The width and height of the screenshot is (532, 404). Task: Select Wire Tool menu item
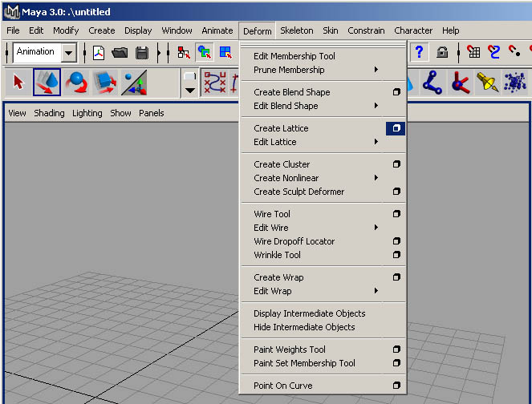[272, 214]
